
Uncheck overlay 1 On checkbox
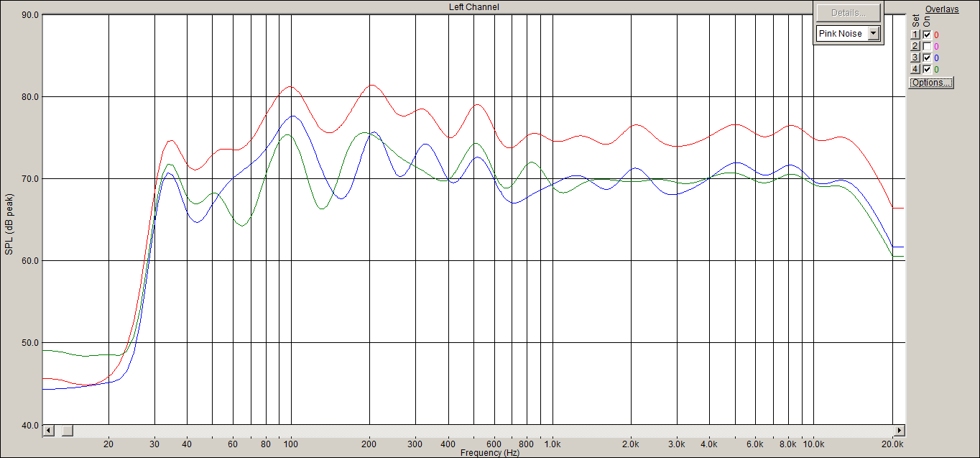(x=927, y=35)
